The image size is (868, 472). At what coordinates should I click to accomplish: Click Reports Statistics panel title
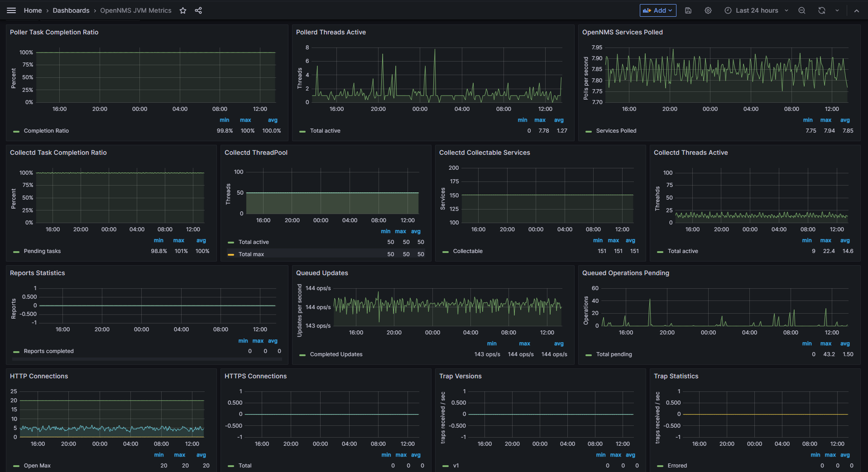coord(37,273)
